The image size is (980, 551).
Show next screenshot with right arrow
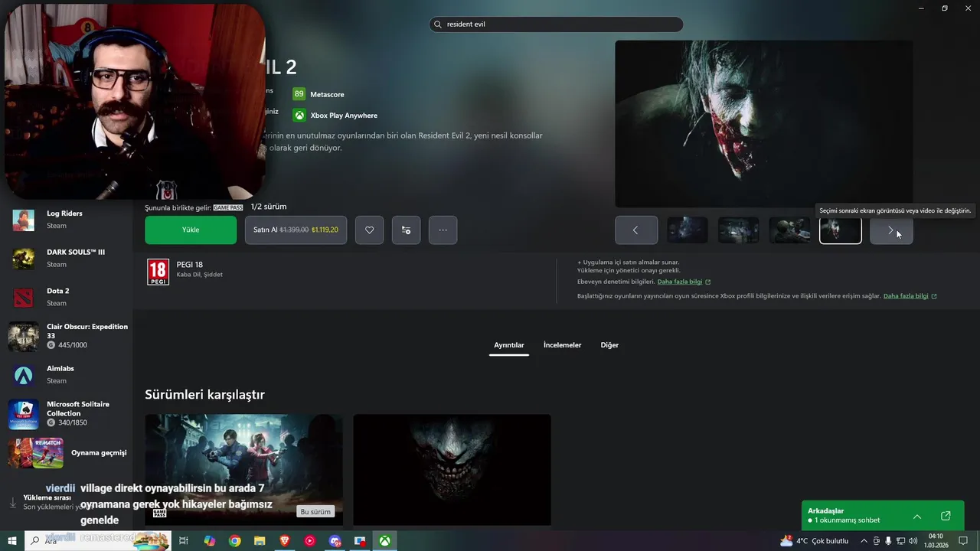pyautogui.click(x=891, y=230)
